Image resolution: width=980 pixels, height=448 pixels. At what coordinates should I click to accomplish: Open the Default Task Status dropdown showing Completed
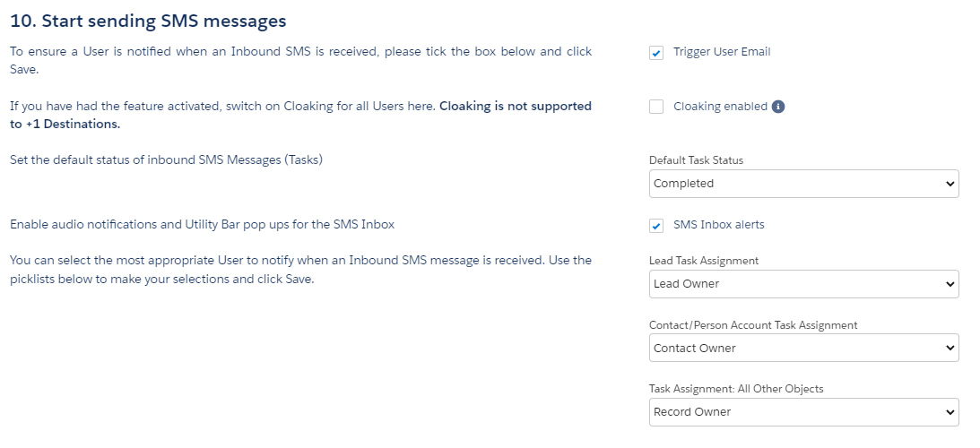pyautogui.click(x=803, y=184)
